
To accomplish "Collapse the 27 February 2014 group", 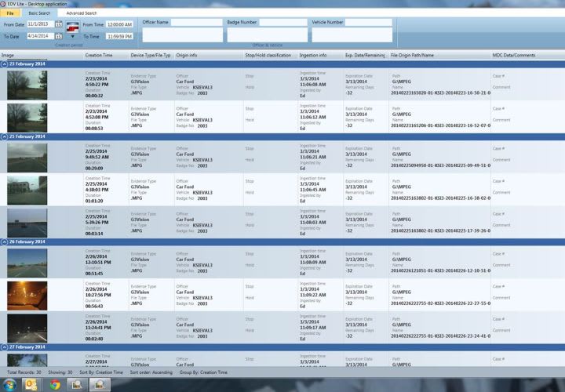I will [4, 346].
